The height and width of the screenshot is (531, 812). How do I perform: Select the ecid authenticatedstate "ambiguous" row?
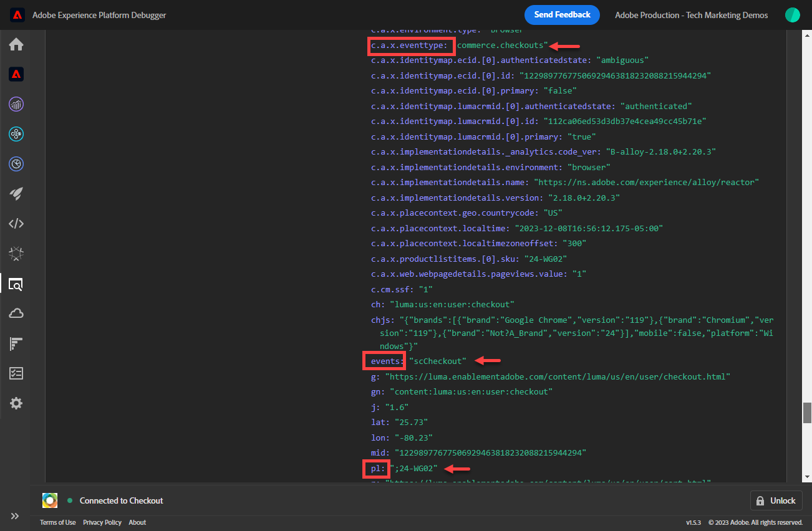tap(510, 60)
